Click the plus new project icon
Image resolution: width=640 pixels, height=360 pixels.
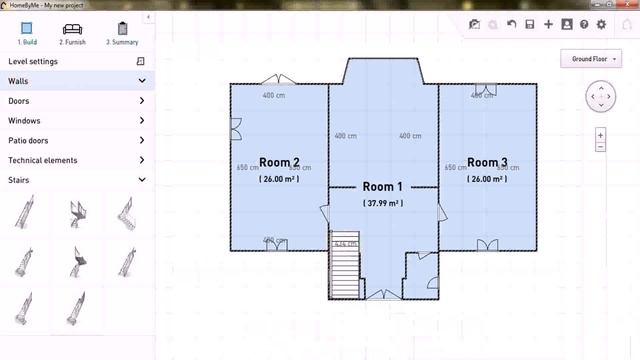click(548, 24)
